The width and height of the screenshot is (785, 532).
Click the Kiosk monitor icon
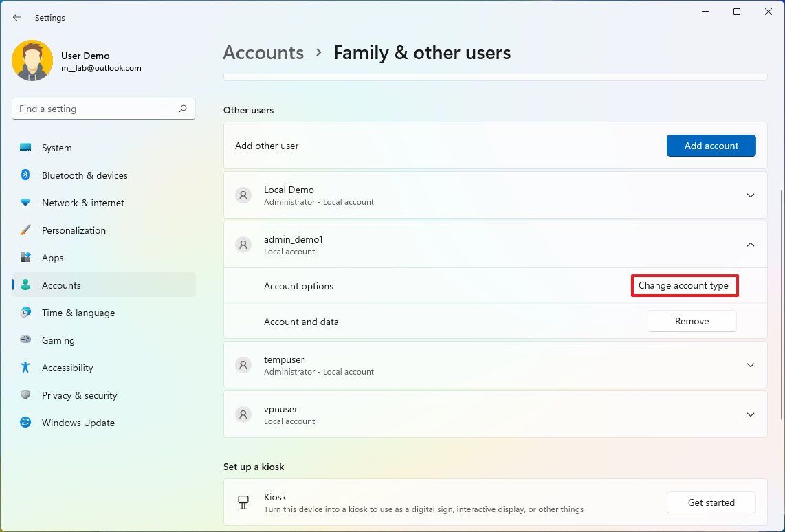click(x=243, y=502)
